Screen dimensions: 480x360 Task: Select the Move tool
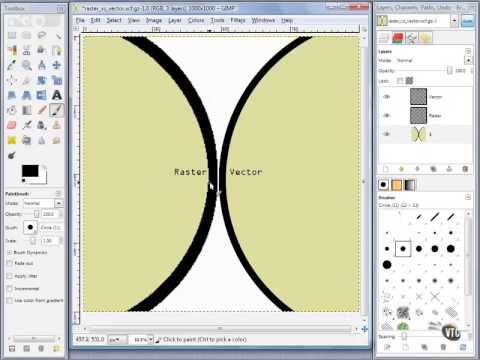(57, 65)
